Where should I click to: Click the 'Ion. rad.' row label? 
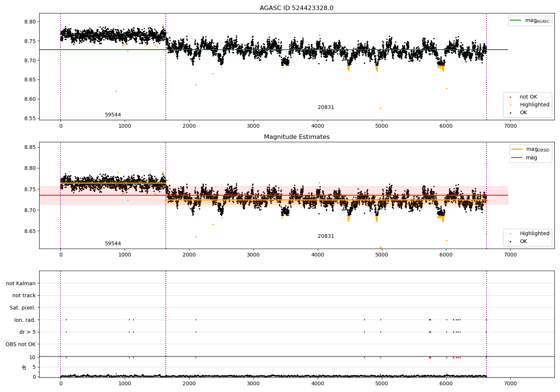click(x=25, y=320)
